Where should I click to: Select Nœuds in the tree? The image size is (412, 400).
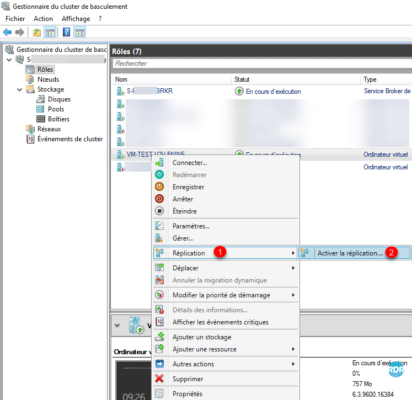point(48,79)
